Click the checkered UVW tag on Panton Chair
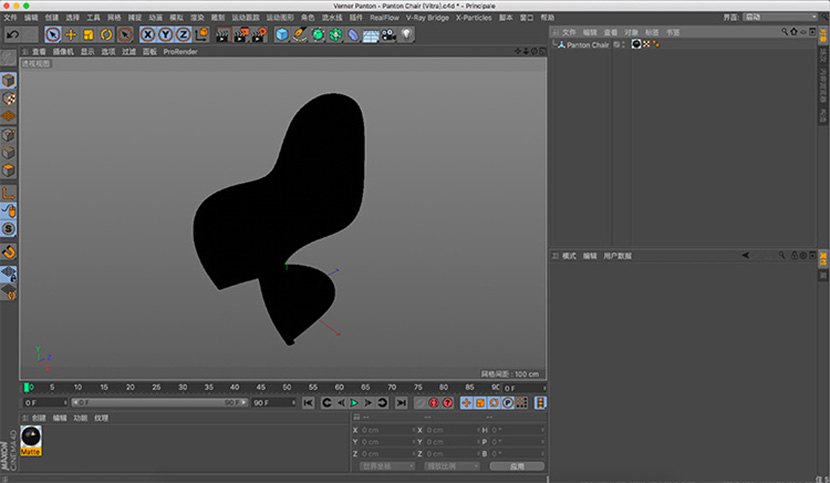Screen dimensions: 830x483 pos(646,44)
